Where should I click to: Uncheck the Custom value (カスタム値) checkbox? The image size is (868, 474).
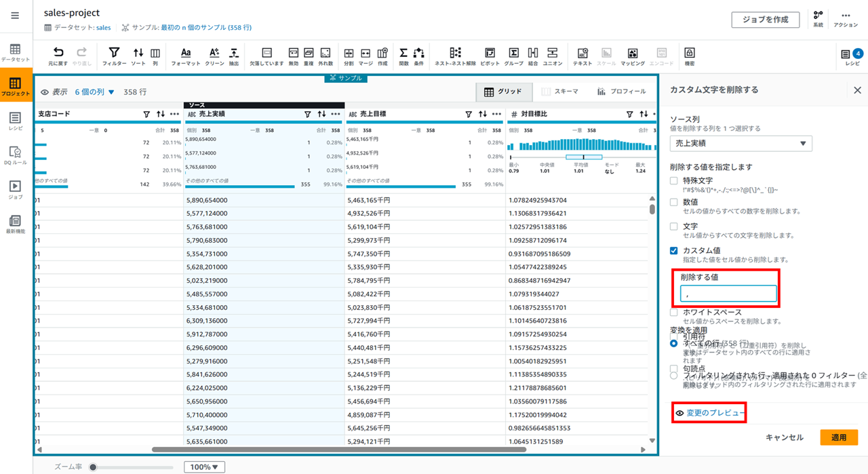pos(673,250)
